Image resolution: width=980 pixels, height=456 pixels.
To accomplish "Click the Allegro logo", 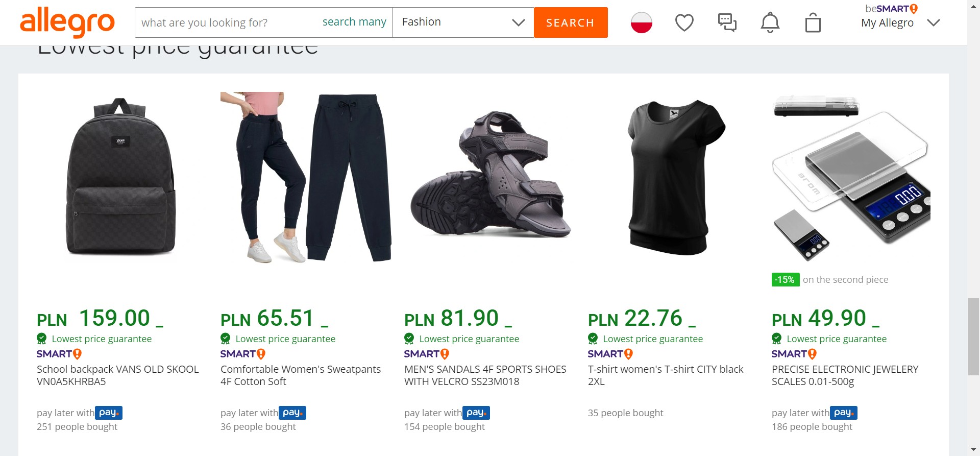I will point(67,22).
